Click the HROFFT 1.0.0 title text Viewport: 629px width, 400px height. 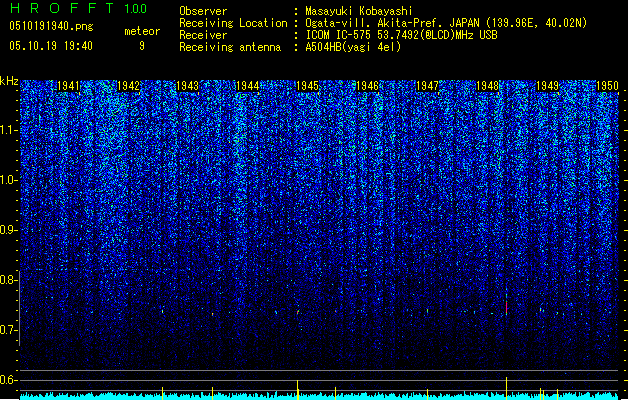[78, 8]
